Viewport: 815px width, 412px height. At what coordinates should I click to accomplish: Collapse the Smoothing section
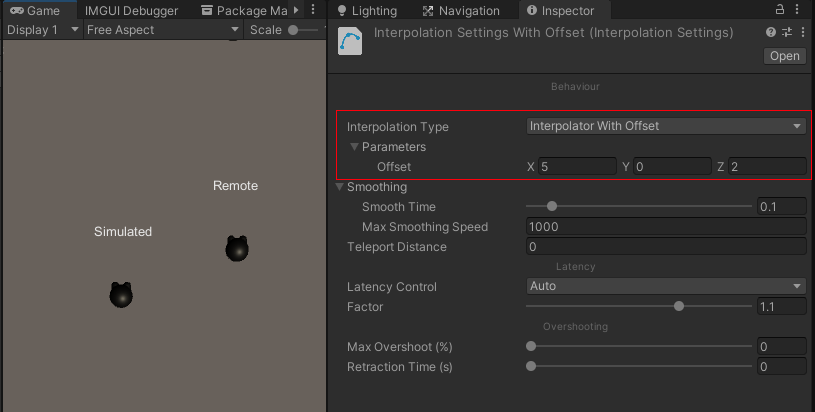point(340,187)
